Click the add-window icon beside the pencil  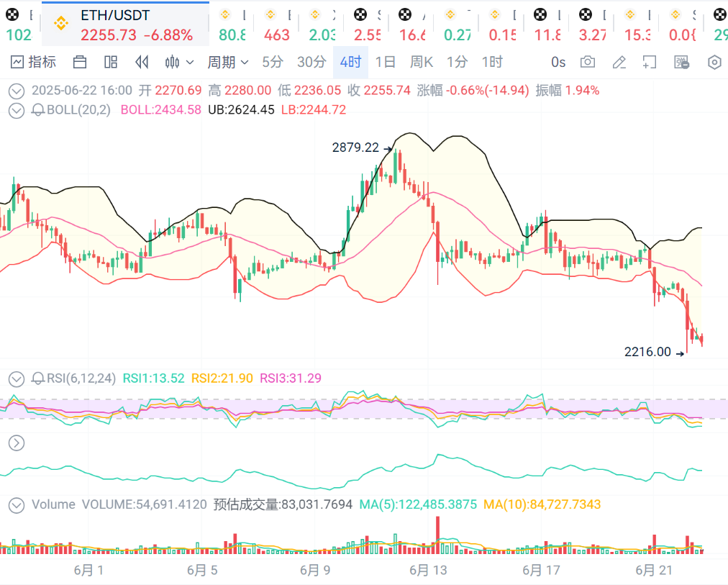pos(650,62)
